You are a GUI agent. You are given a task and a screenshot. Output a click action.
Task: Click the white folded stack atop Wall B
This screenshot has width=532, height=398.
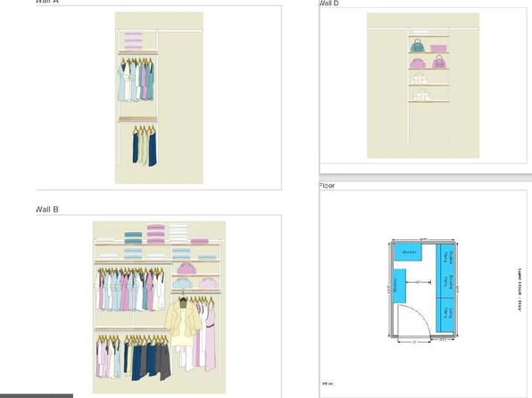click(179, 233)
